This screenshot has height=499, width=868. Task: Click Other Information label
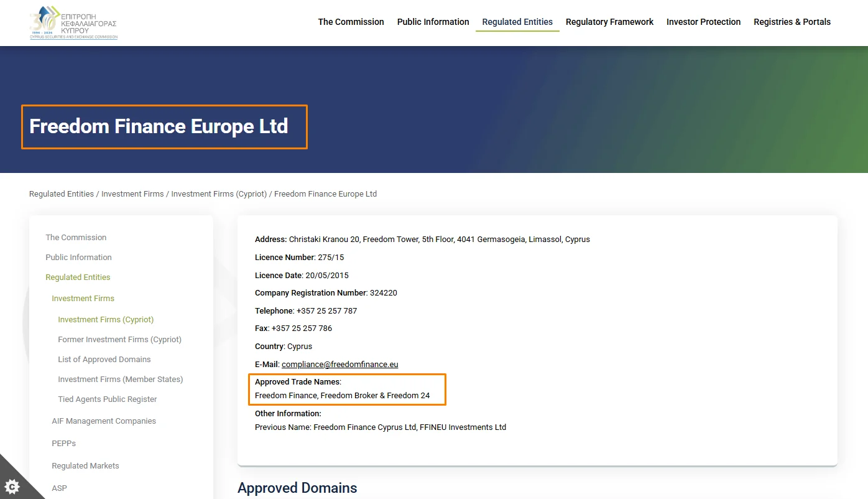pos(288,414)
